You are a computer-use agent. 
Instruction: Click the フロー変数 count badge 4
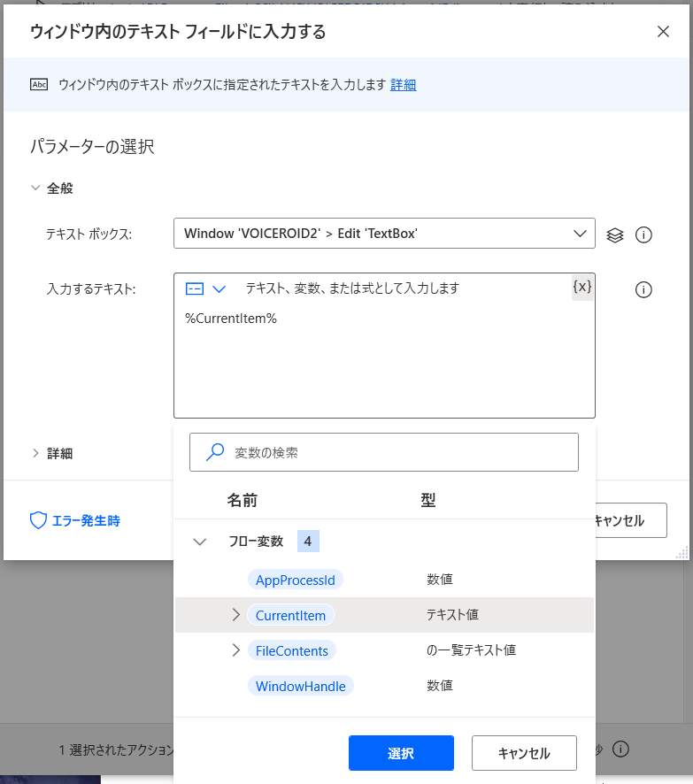(x=308, y=541)
